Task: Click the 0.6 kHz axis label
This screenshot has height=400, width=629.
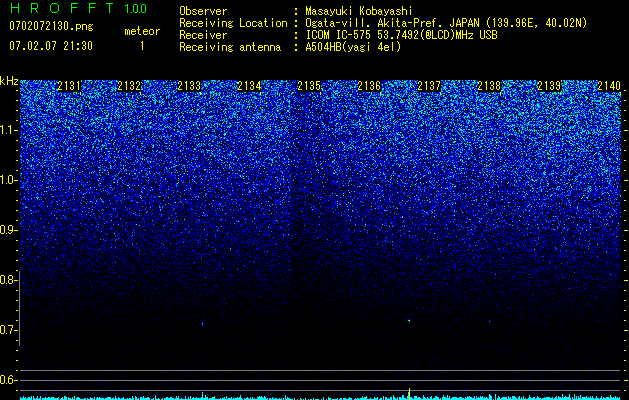Action: click(x=8, y=380)
